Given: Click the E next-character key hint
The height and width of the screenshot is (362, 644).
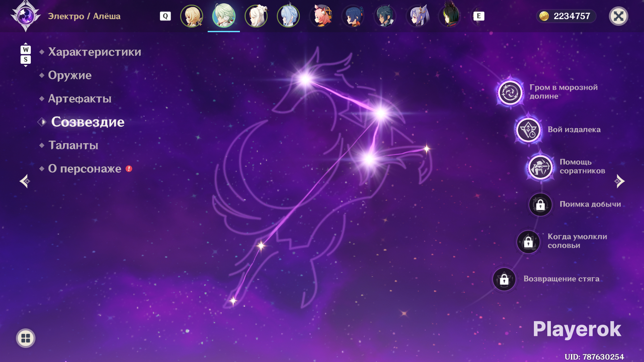Looking at the screenshot, I should pos(478,16).
